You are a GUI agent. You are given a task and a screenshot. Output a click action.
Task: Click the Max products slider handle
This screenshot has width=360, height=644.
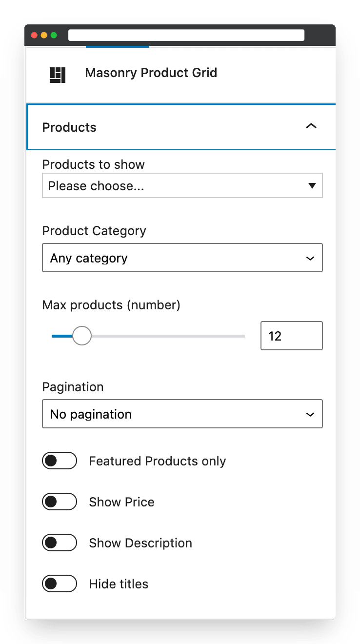coord(82,336)
